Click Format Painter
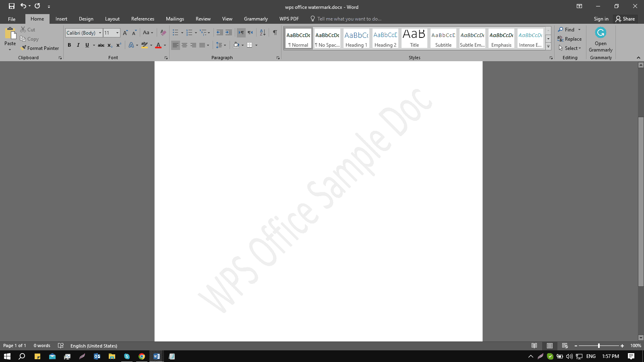 coord(40,48)
